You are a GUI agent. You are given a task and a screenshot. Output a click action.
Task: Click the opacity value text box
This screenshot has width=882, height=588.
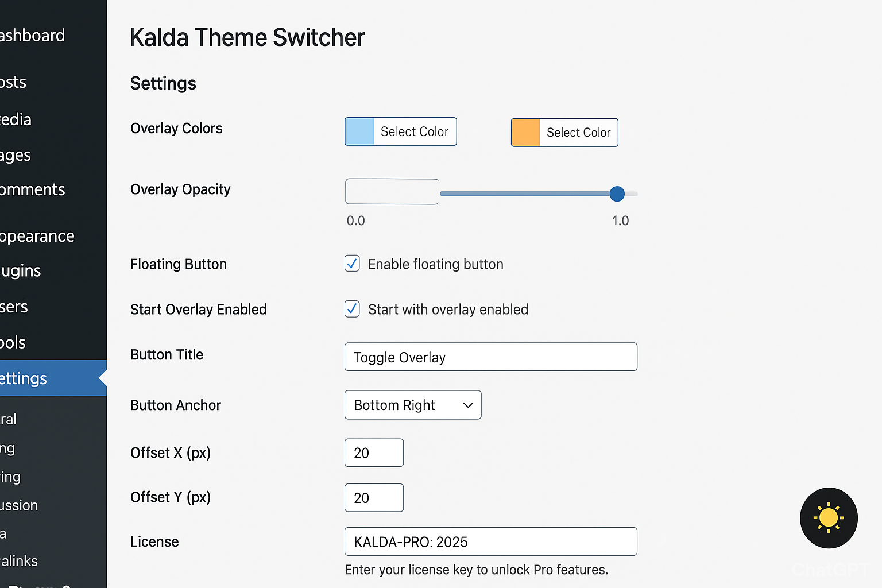coord(392,191)
